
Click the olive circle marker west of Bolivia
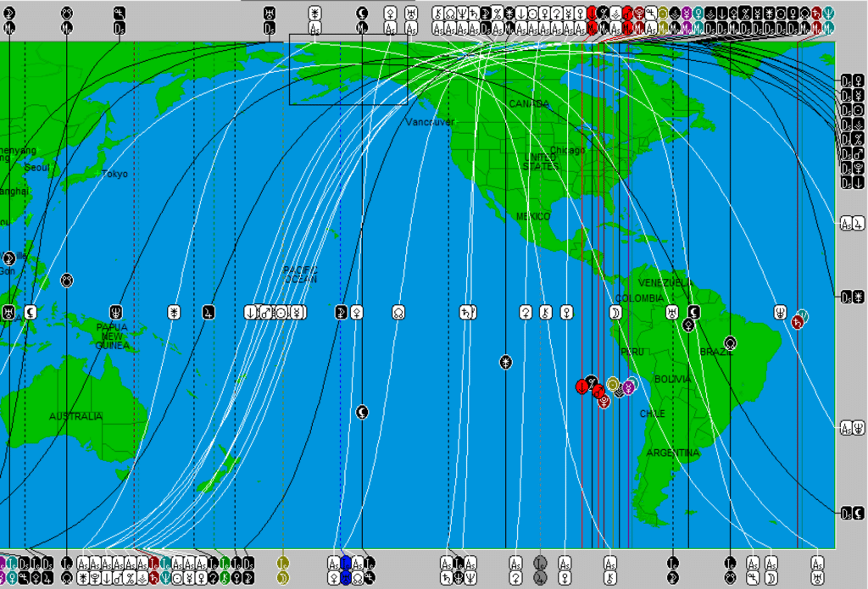613,385
